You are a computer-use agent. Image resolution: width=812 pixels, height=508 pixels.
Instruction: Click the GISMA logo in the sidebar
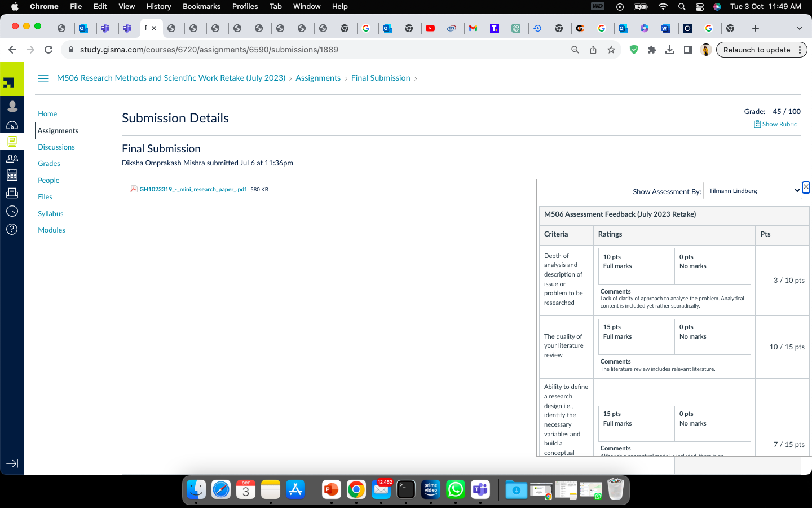(x=12, y=80)
